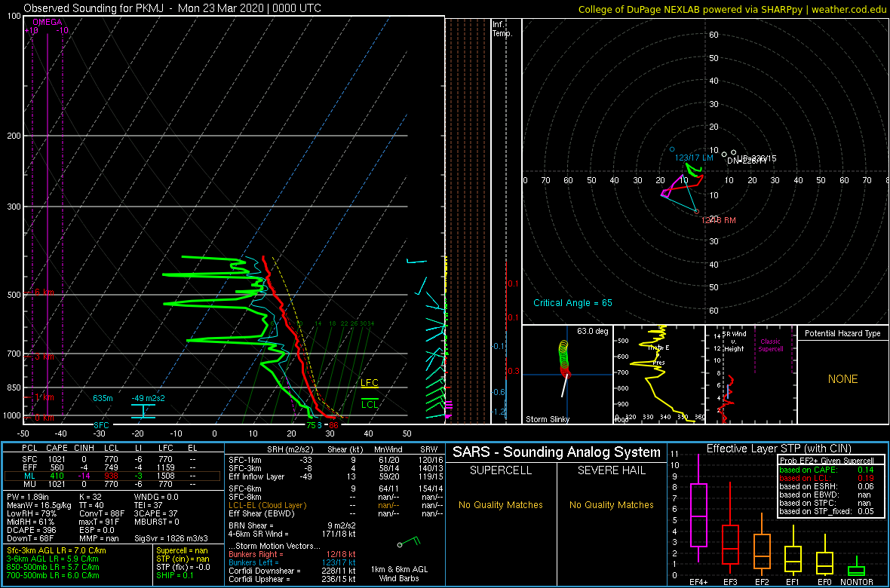This screenshot has height=588, width=890.
Task: Click the -49 m2s2 inflow label
Action: pos(149,397)
